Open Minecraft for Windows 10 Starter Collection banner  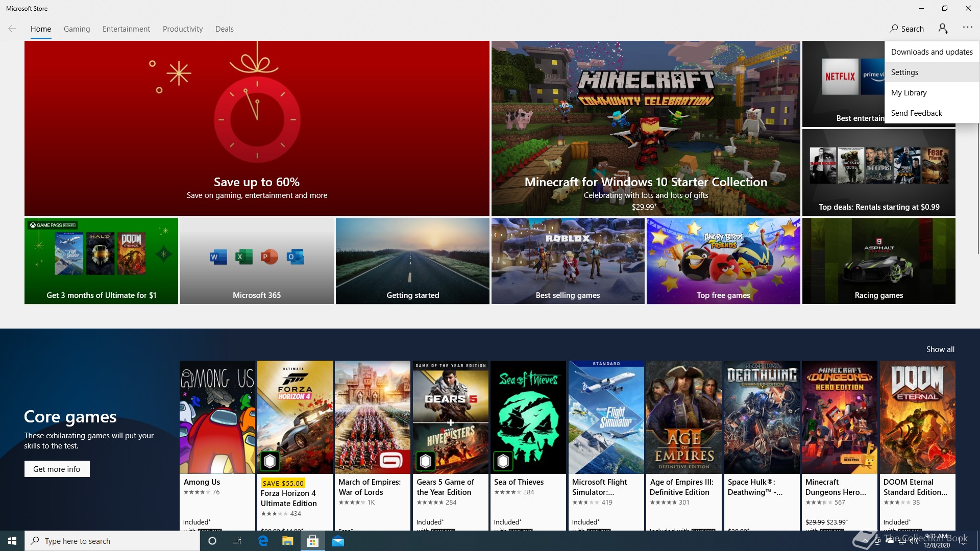[x=646, y=128]
